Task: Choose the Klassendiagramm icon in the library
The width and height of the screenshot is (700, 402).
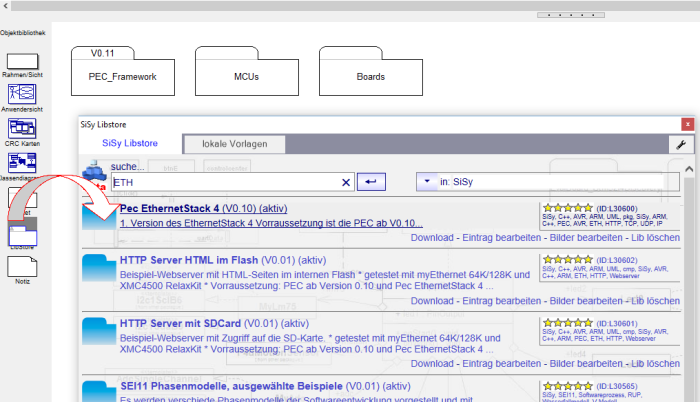Action: tap(22, 161)
